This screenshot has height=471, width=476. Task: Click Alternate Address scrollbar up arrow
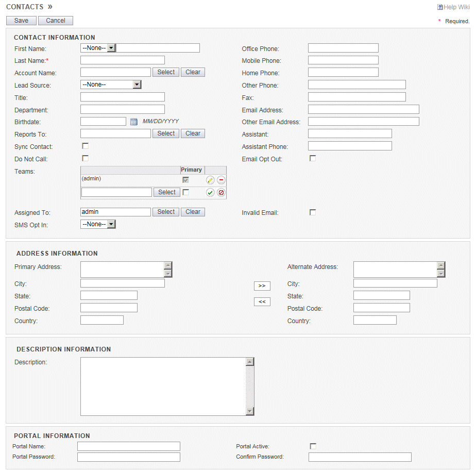tap(441, 265)
